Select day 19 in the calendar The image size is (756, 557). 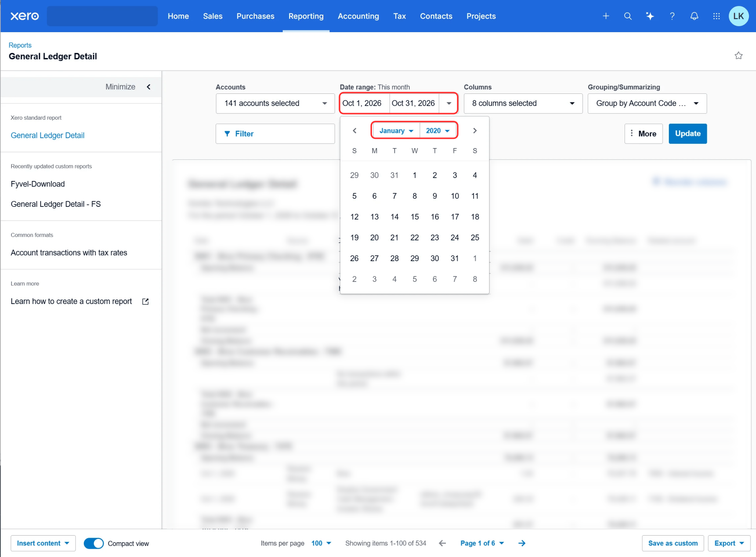[x=354, y=238]
